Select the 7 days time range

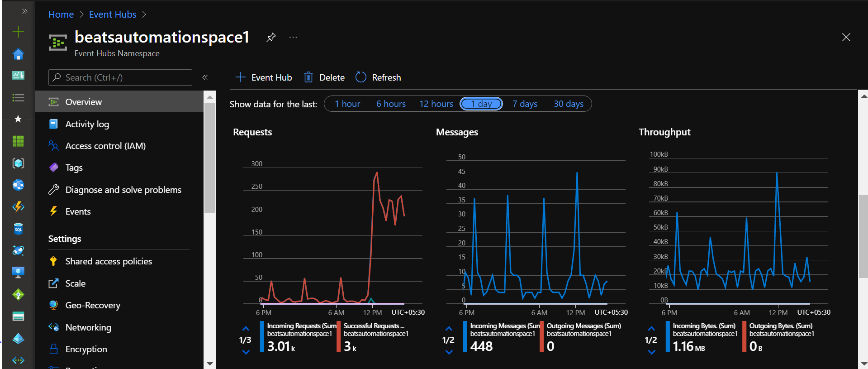pyautogui.click(x=525, y=104)
